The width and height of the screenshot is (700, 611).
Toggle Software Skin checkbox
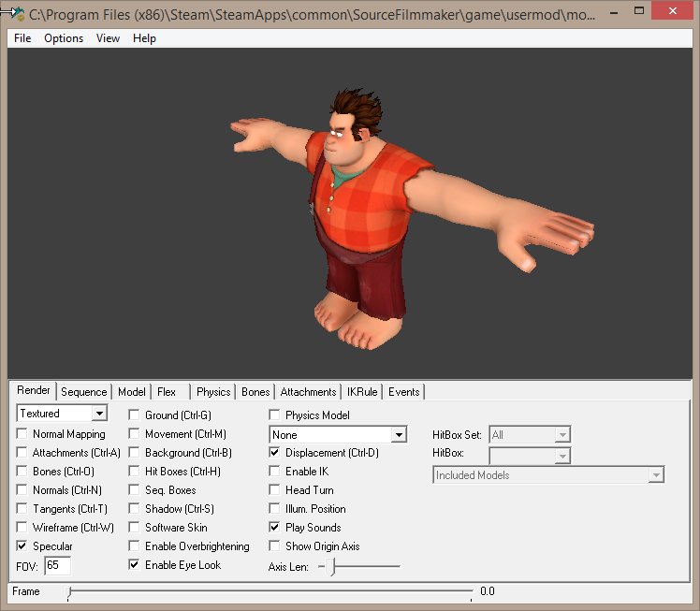(x=134, y=528)
